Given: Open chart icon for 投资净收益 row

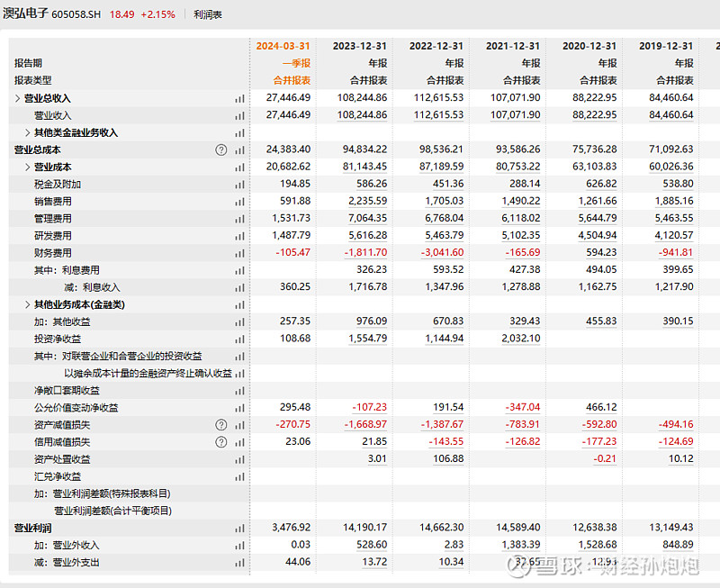Looking at the screenshot, I should click(239, 339).
